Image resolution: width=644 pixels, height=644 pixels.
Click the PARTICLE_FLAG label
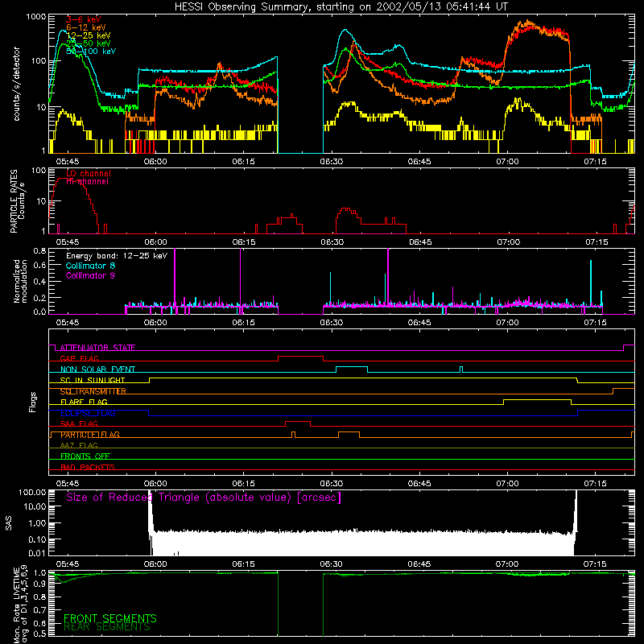click(x=89, y=435)
